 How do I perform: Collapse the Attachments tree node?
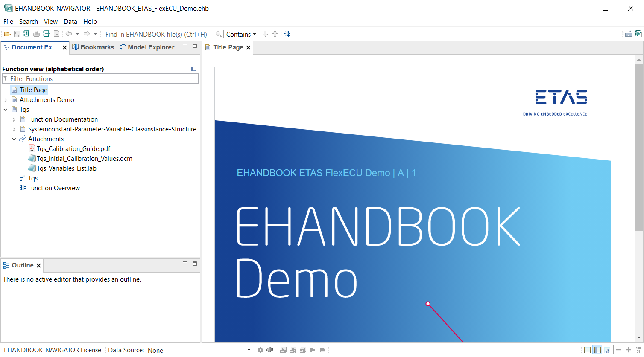point(14,139)
